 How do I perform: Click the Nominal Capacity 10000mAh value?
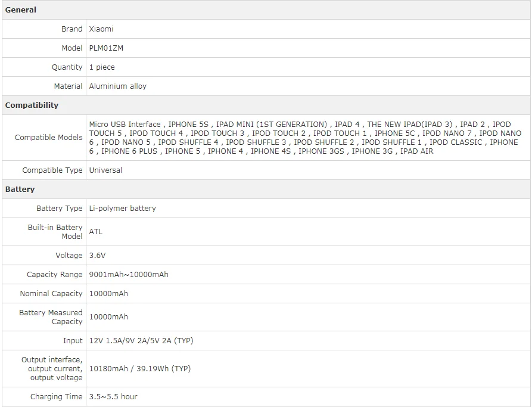coord(108,293)
